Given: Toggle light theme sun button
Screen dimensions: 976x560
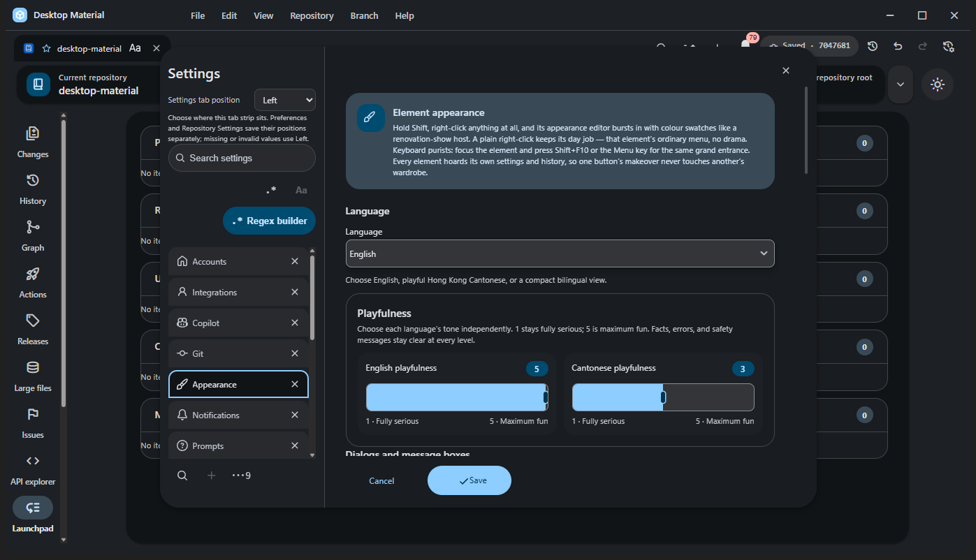Looking at the screenshot, I should click(x=938, y=84).
